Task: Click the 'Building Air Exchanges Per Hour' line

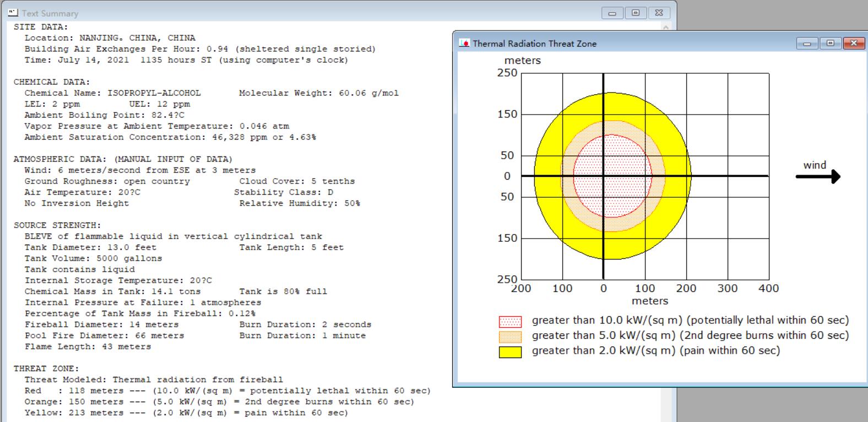Action: click(x=200, y=49)
